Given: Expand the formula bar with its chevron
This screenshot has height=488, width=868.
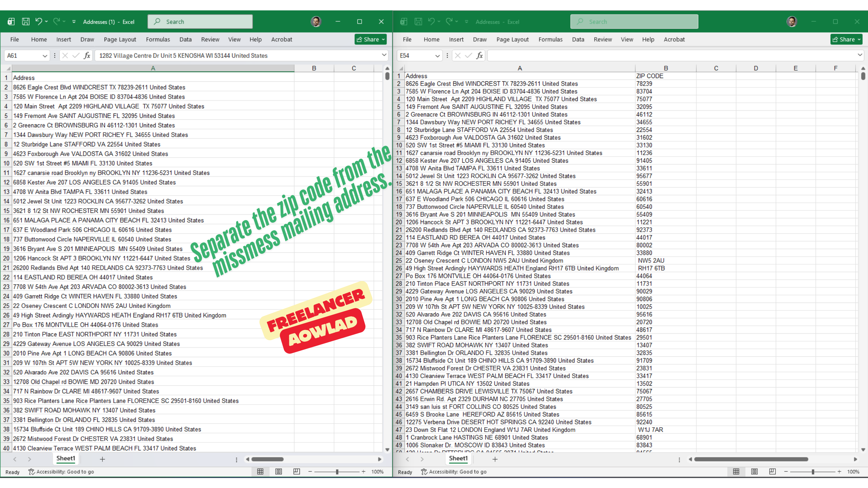Looking at the screenshot, I should pos(384,55).
